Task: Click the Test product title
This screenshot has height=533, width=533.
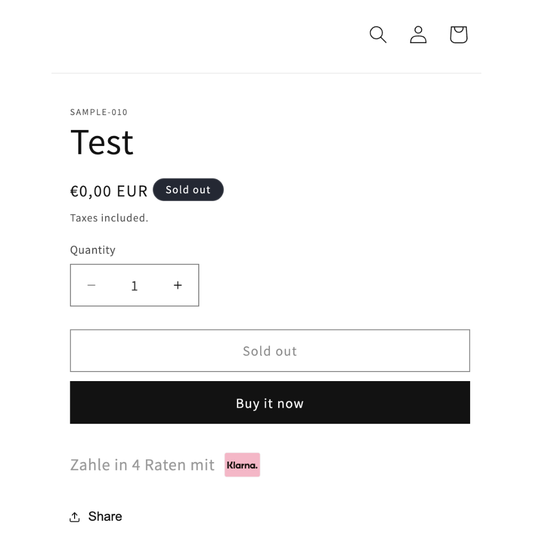Action: coord(102,142)
